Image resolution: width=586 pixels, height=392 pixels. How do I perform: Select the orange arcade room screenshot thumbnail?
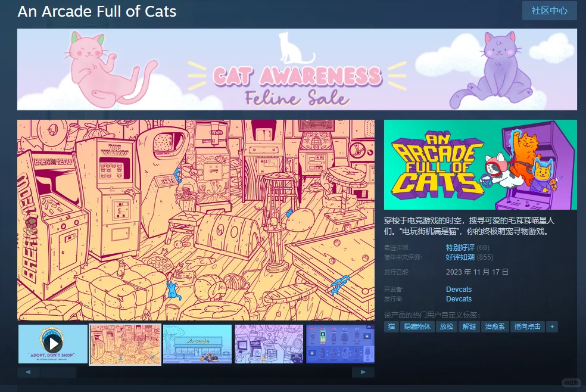pyautogui.click(x=125, y=344)
